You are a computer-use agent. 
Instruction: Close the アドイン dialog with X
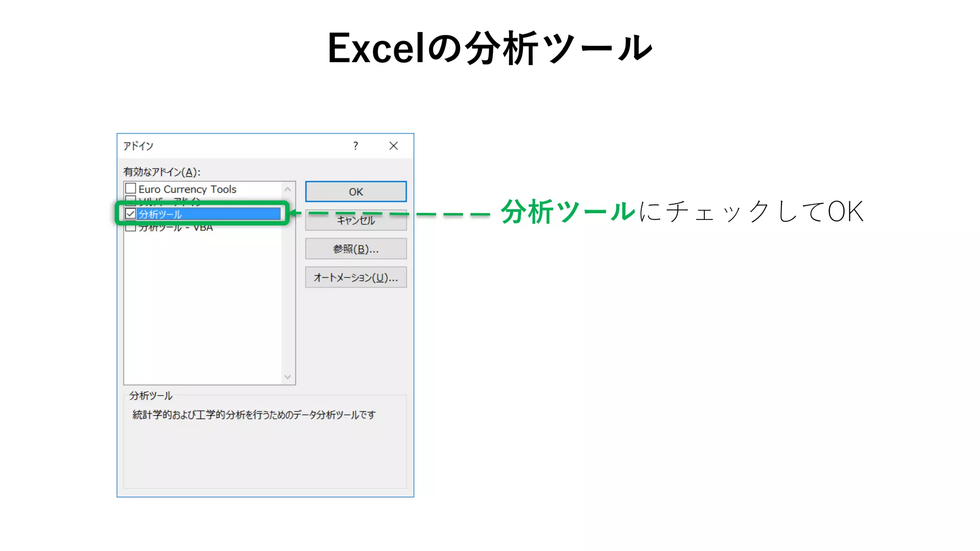click(393, 146)
